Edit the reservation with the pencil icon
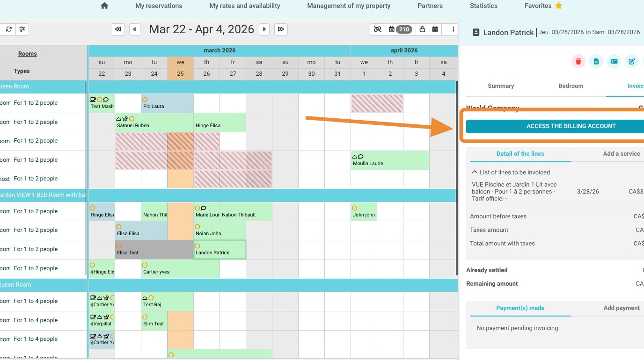644x360 pixels. click(632, 61)
